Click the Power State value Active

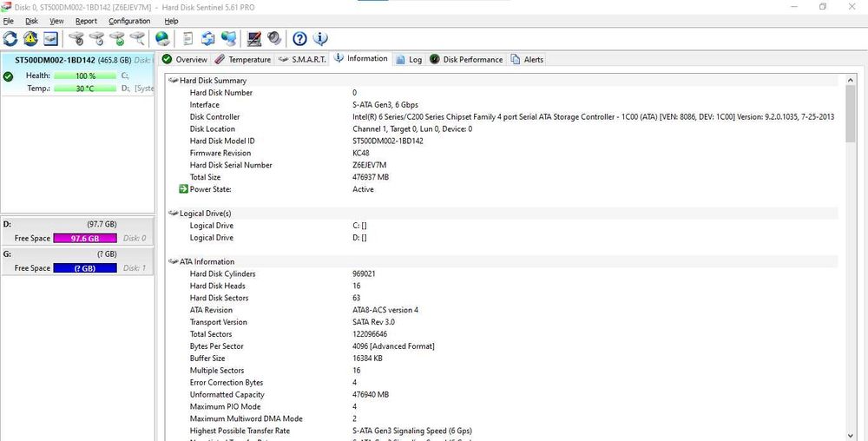pyautogui.click(x=363, y=189)
